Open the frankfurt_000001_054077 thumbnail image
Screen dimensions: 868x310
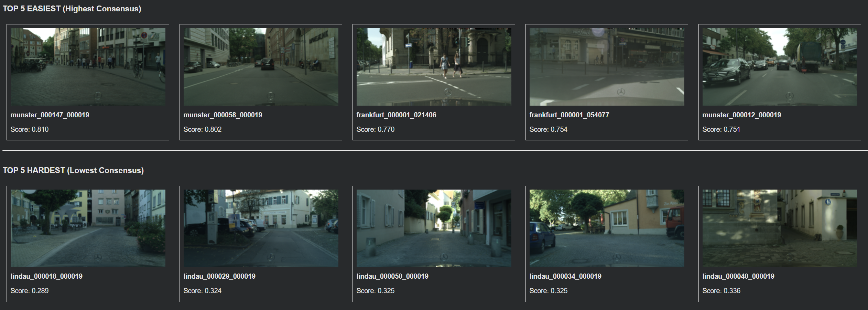tap(607, 67)
